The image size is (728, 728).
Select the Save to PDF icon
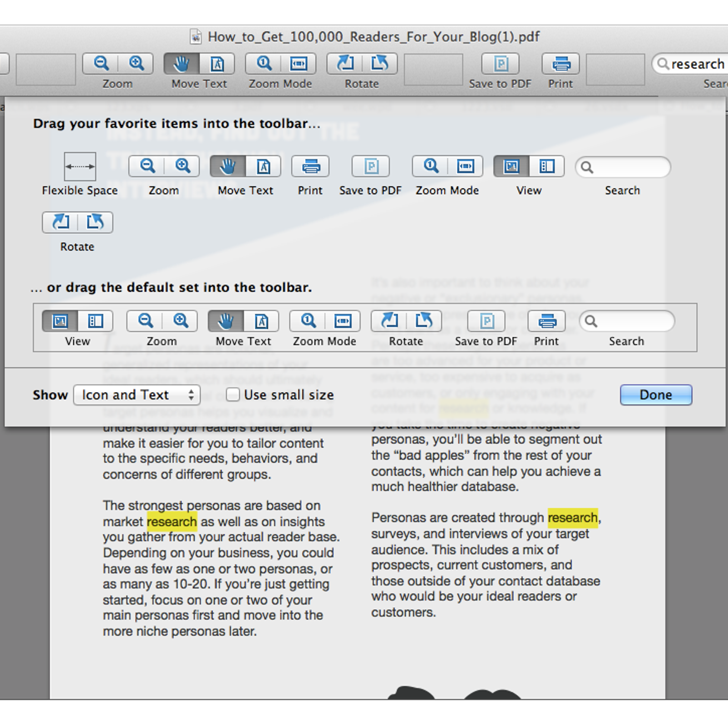tap(371, 166)
